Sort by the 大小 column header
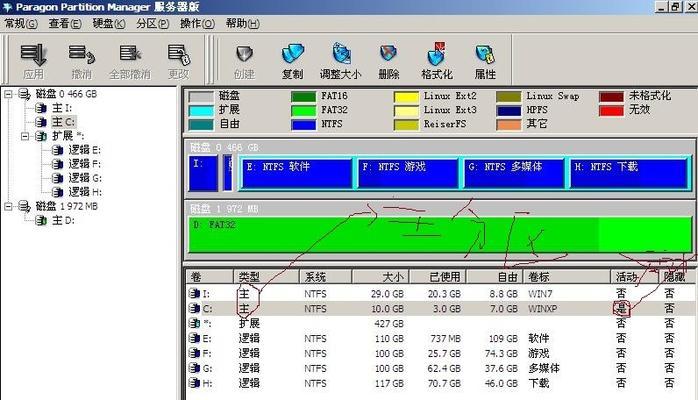Image resolution: width=698 pixels, height=400 pixels. [x=381, y=277]
